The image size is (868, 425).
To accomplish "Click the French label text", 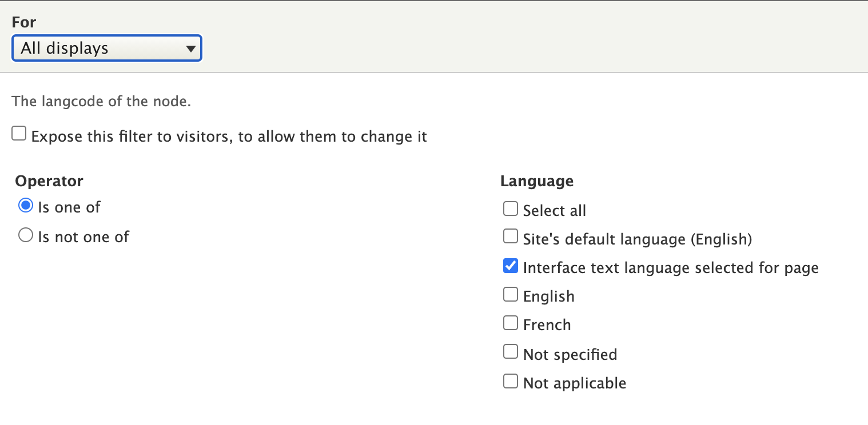I will click(547, 324).
